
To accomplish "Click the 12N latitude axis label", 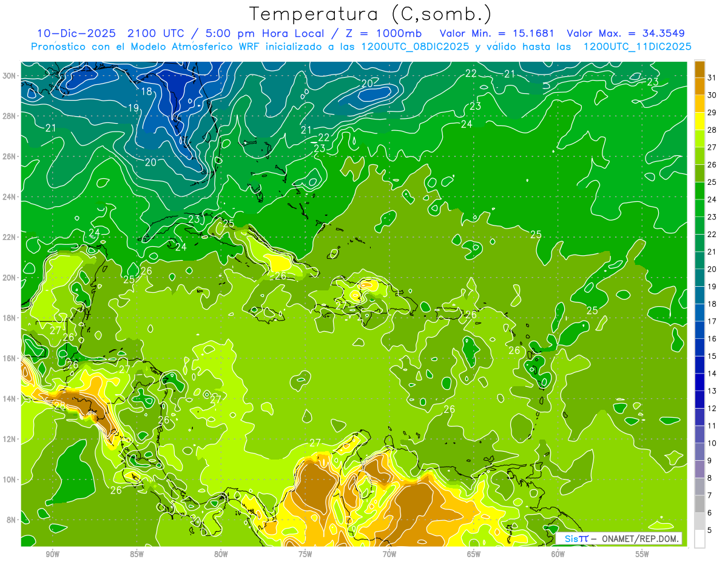I will pos(8,439).
